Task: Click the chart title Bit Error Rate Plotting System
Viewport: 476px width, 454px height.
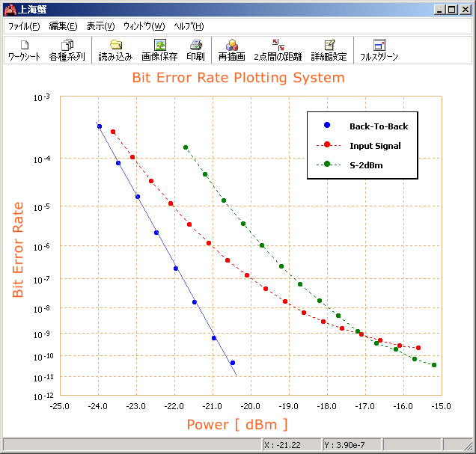Action: [x=238, y=78]
